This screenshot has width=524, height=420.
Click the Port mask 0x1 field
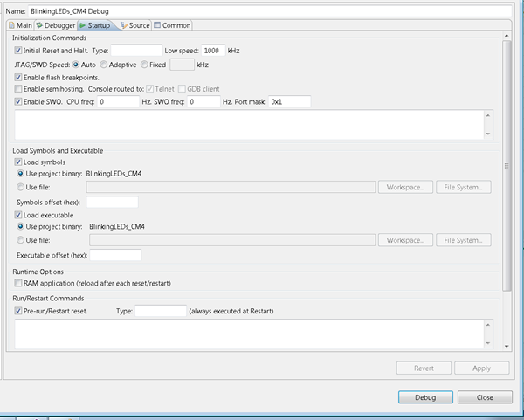pyautogui.click(x=289, y=101)
